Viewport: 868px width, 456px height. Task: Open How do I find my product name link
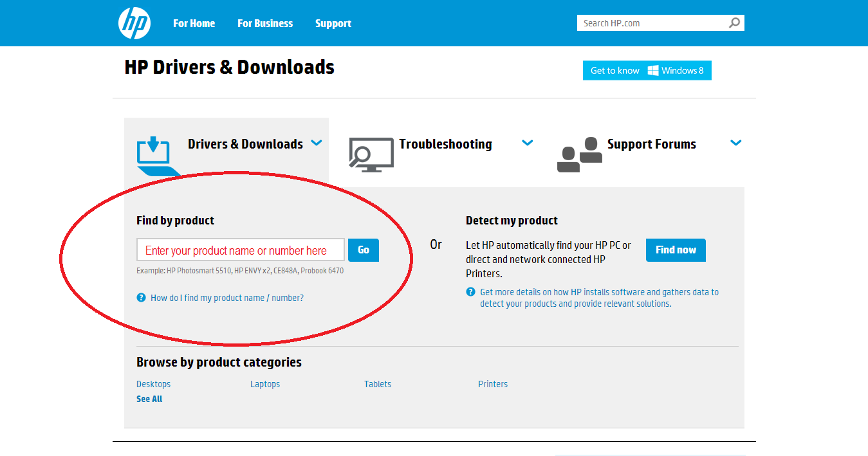click(227, 298)
